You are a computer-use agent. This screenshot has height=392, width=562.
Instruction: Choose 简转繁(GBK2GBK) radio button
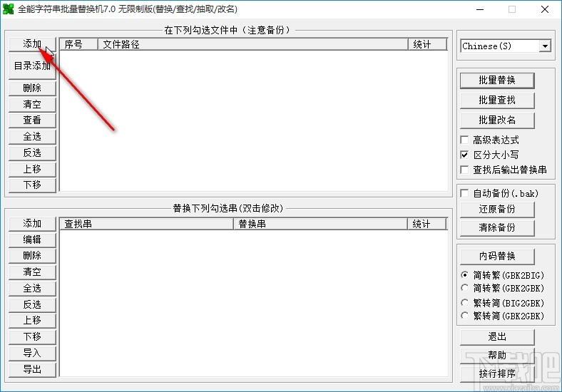pyautogui.click(x=465, y=288)
